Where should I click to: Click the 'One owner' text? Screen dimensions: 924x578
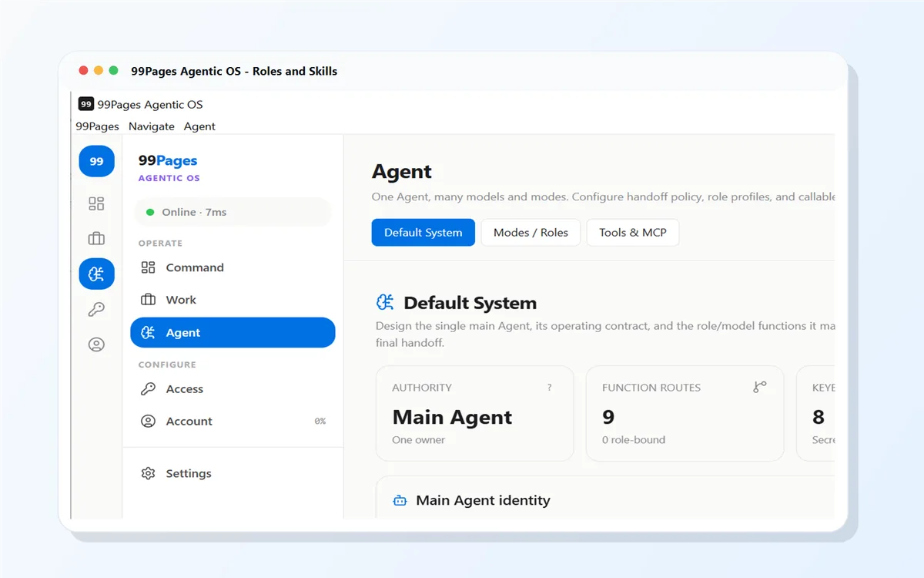point(419,440)
